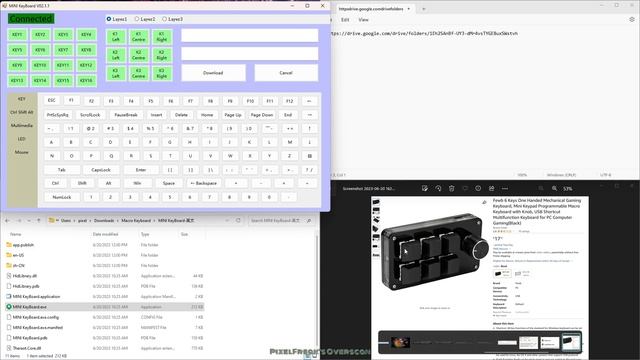Viewport: 640px width, 360px height.
Task: Open Notepad settings gear icon
Action: pos(632,19)
